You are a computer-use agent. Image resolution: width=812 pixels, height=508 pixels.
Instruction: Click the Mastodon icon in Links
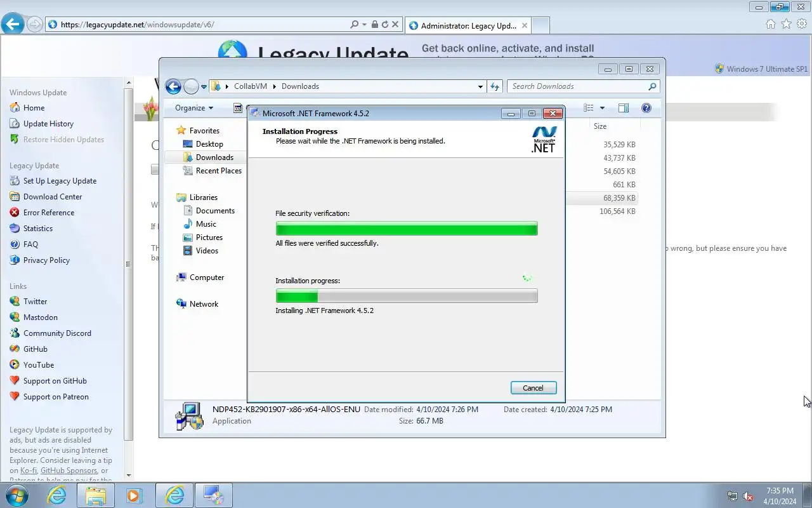[x=15, y=317]
